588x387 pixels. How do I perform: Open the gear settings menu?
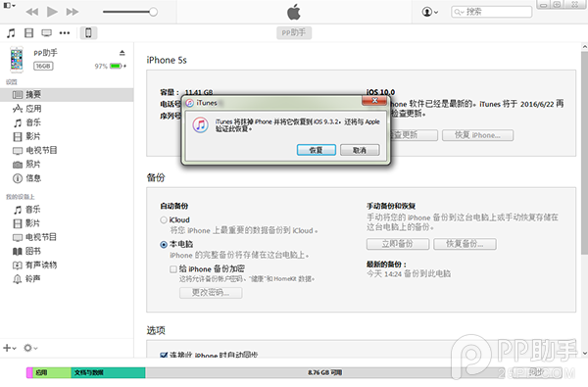(30, 349)
